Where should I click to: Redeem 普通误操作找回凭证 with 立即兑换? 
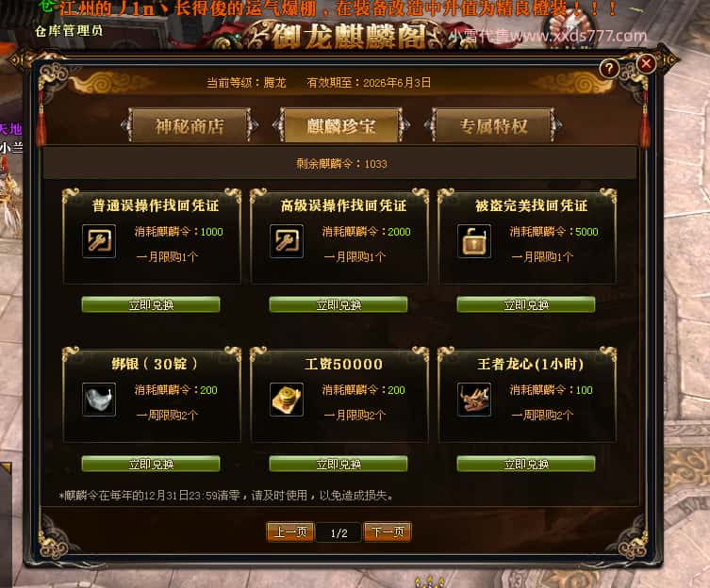tap(151, 304)
